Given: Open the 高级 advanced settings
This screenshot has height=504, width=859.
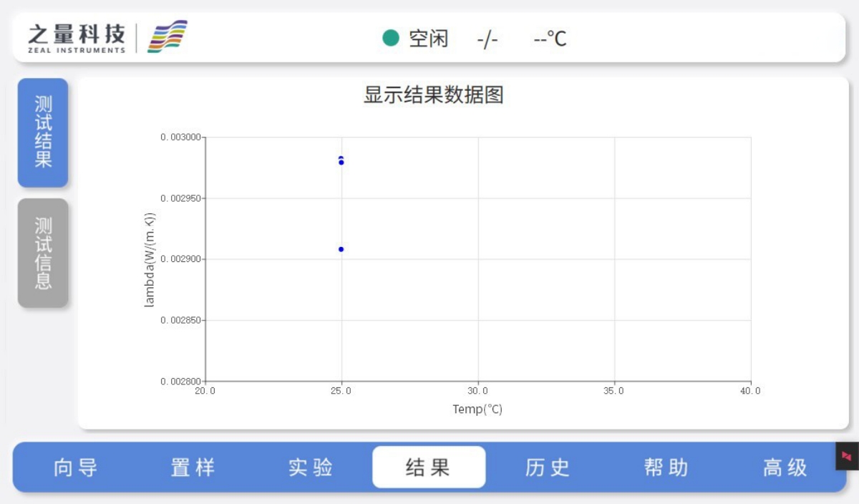Looking at the screenshot, I should pyautogui.click(x=785, y=467).
